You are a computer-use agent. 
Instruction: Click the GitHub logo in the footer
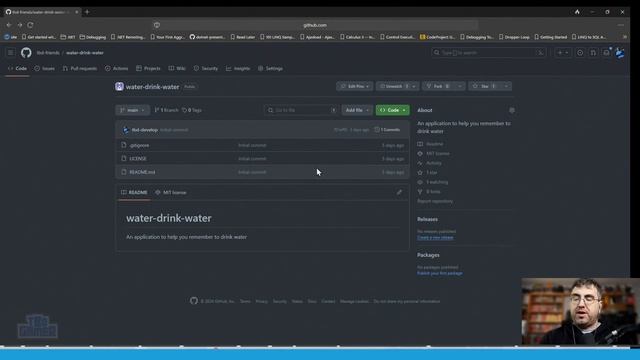coord(194,301)
